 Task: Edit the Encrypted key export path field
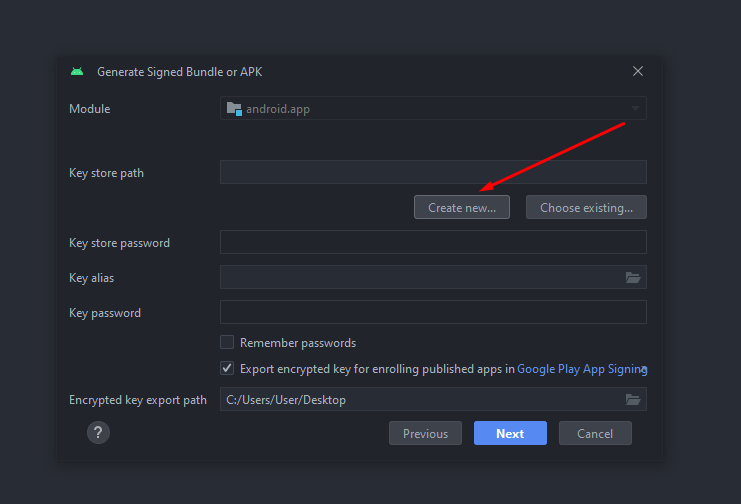pyautogui.click(x=420, y=399)
